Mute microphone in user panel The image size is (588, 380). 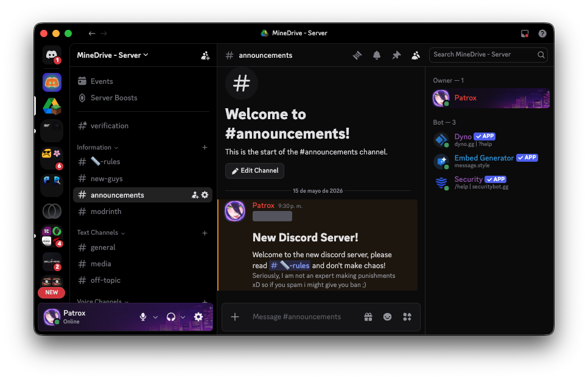(x=143, y=317)
